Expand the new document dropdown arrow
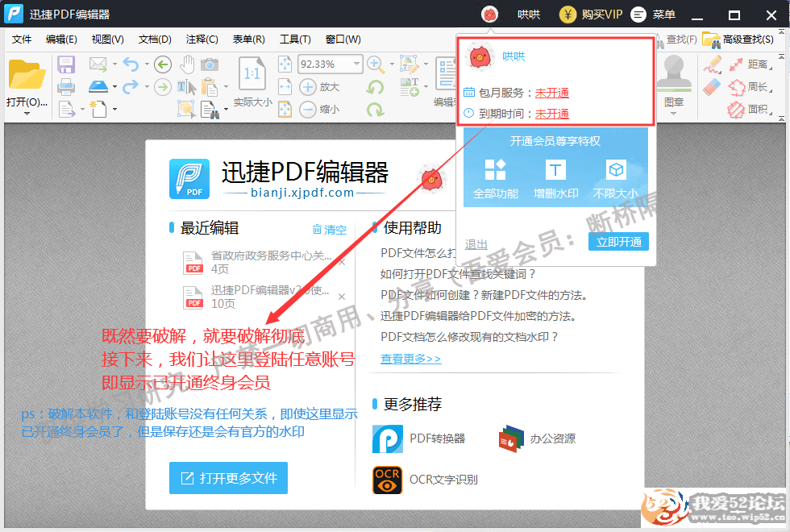 pos(114,109)
